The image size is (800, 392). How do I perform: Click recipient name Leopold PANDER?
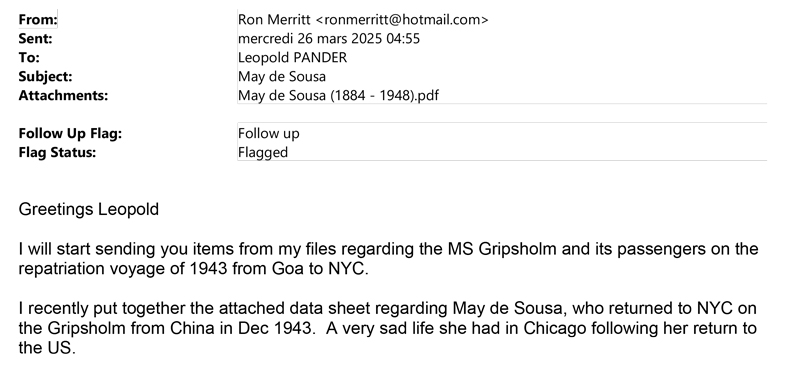[x=292, y=57]
